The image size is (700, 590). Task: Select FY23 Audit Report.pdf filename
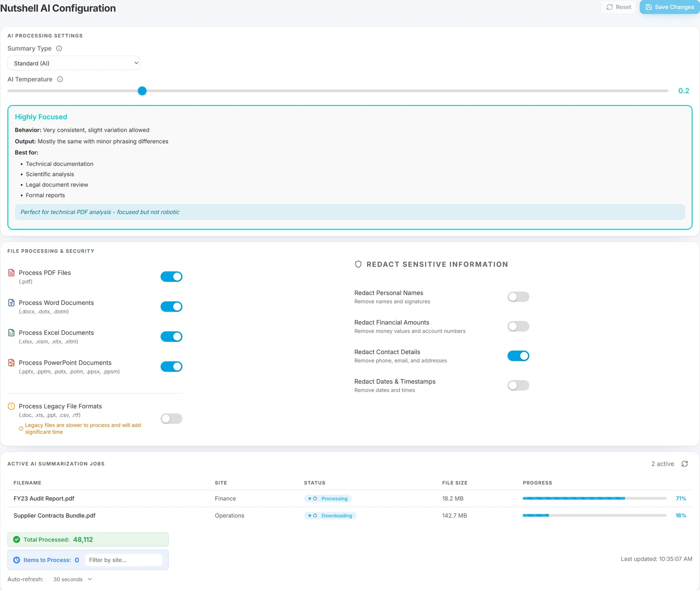coord(44,499)
